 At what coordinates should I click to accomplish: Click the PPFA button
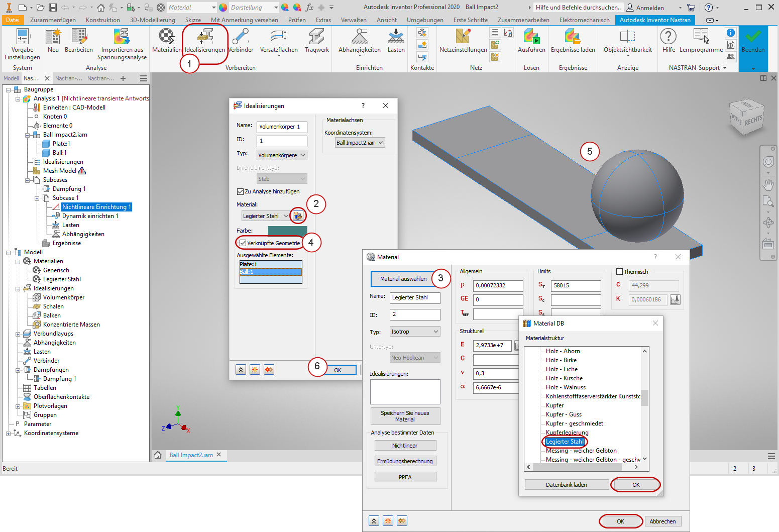pos(405,477)
